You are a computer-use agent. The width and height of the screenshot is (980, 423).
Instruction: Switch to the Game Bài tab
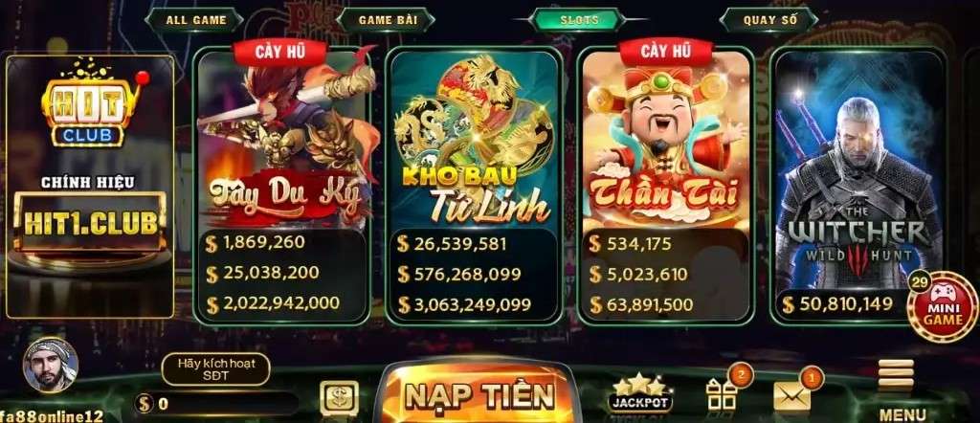pyautogui.click(x=388, y=20)
